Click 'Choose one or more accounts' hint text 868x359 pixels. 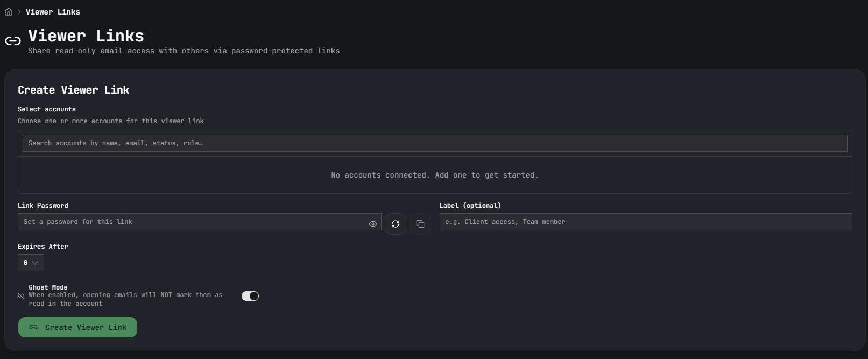pos(111,121)
